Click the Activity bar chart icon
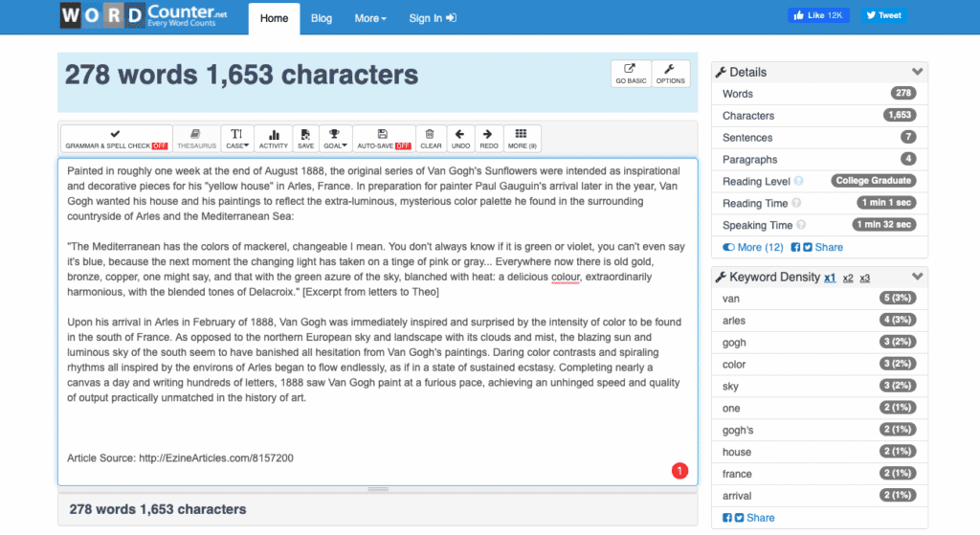 pyautogui.click(x=274, y=139)
